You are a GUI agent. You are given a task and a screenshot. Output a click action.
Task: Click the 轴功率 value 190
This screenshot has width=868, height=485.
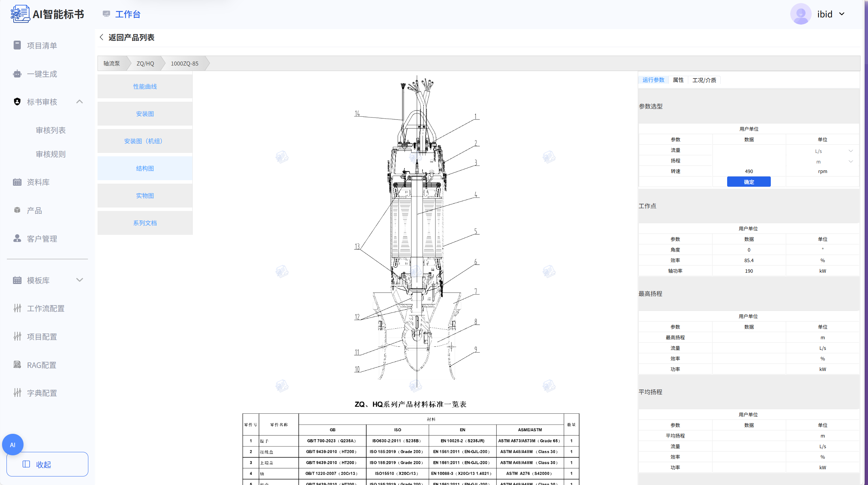tap(749, 271)
